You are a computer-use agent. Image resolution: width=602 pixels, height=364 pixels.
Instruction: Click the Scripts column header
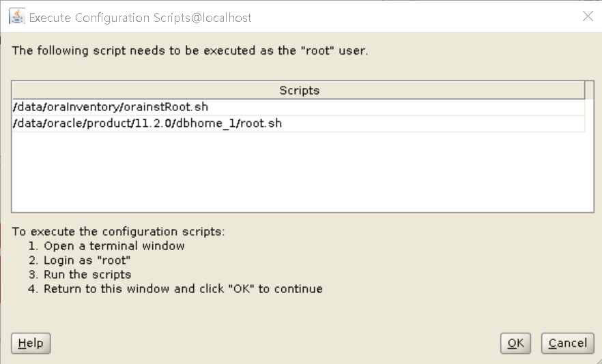point(298,91)
